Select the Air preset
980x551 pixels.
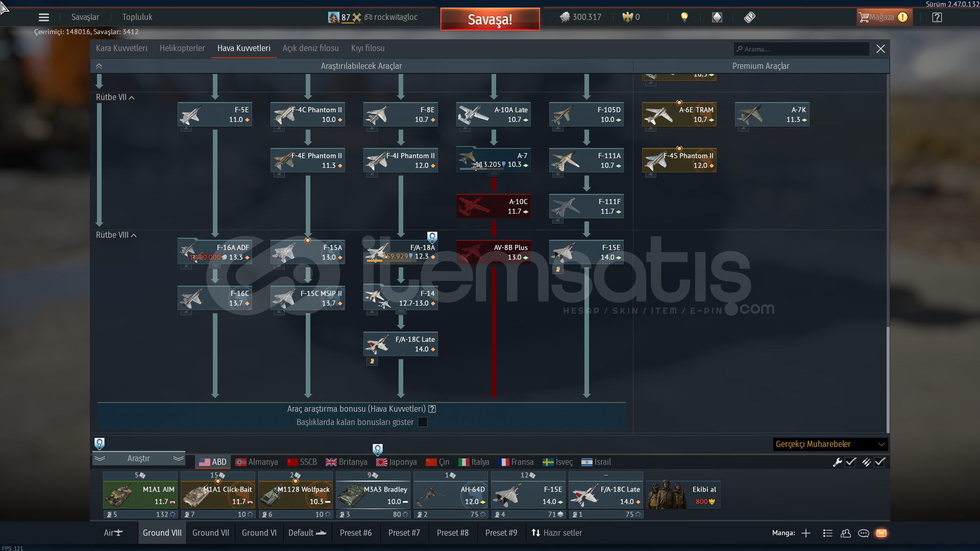coord(113,533)
